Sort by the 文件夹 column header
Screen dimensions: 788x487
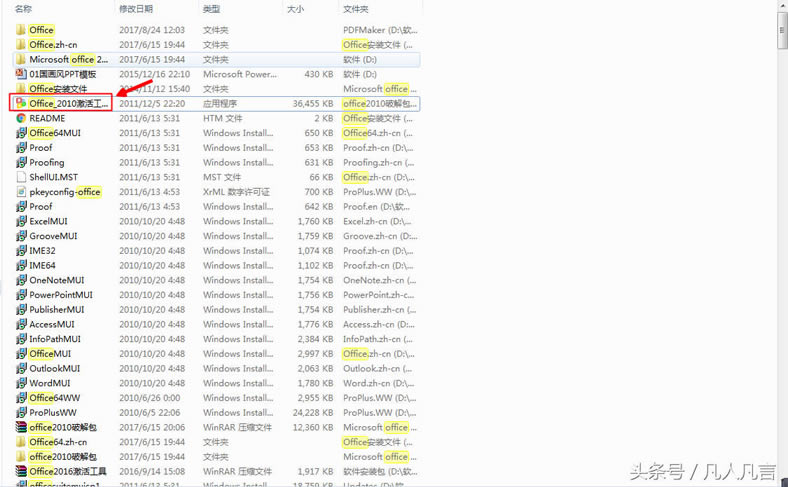point(355,9)
